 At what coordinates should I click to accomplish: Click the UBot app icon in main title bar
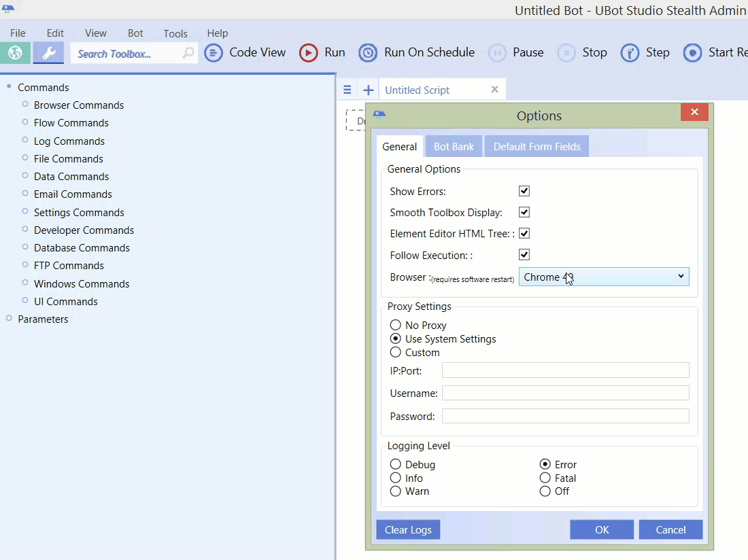[8, 8]
